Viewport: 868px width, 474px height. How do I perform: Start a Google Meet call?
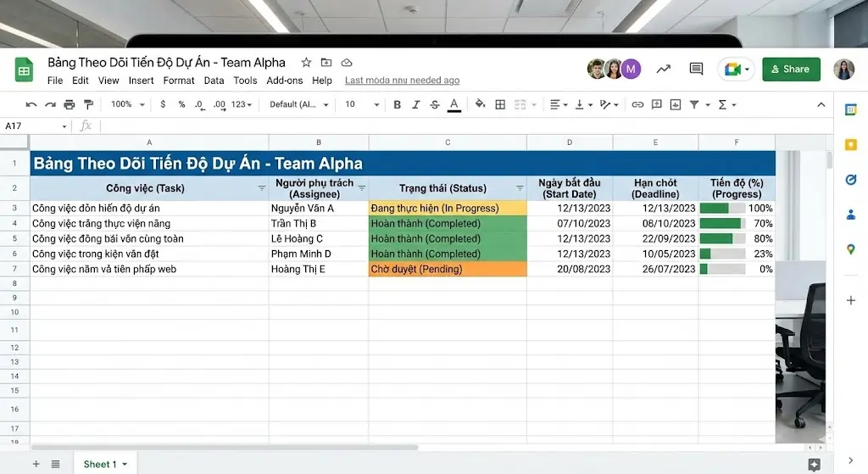[737, 70]
